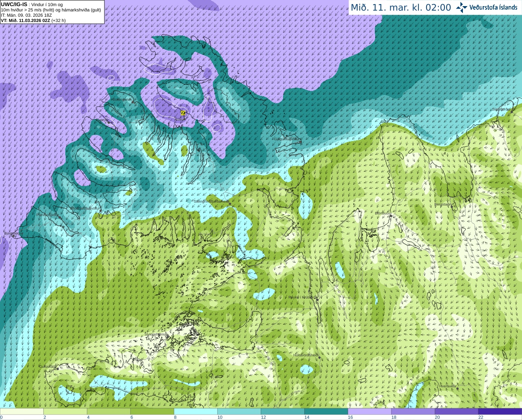The image size is (522, 420).
Task: Select the Gufuskálar station label
Action: (48, 367)
